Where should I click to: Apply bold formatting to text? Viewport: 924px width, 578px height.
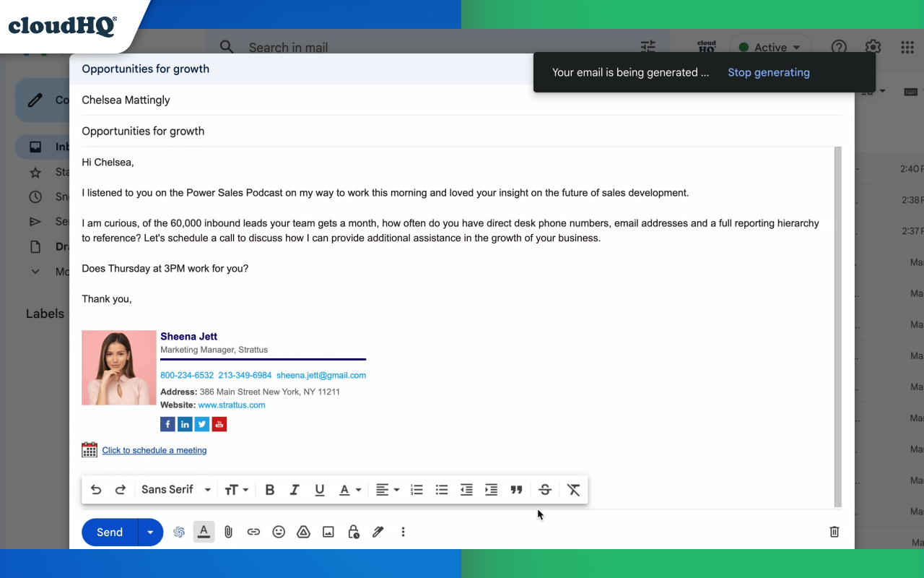click(269, 489)
